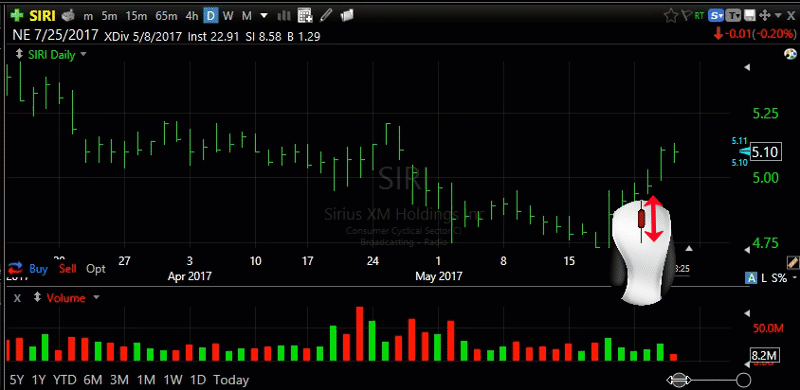Image resolution: width=800 pixels, height=390 pixels.
Task: Click the XDiv 5/8/2017 text
Action: click(142, 37)
